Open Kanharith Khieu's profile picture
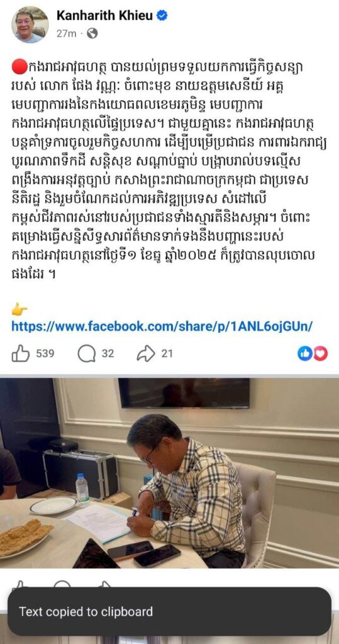339x644 pixels. pos(30,25)
